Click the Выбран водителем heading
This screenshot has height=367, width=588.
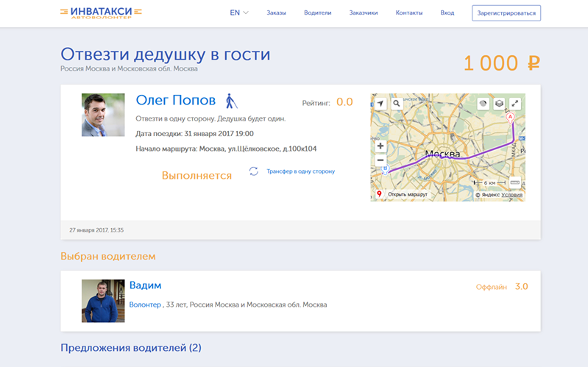108,257
